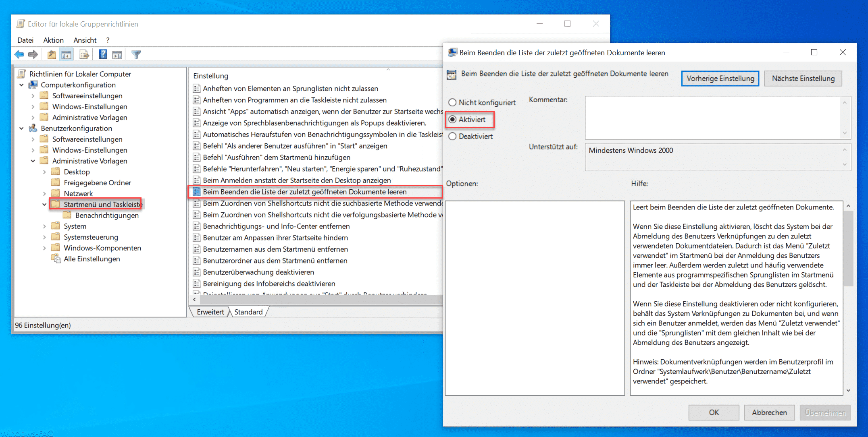Toggle the console tree pane icon
The height and width of the screenshot is (437, 868).
67,54
